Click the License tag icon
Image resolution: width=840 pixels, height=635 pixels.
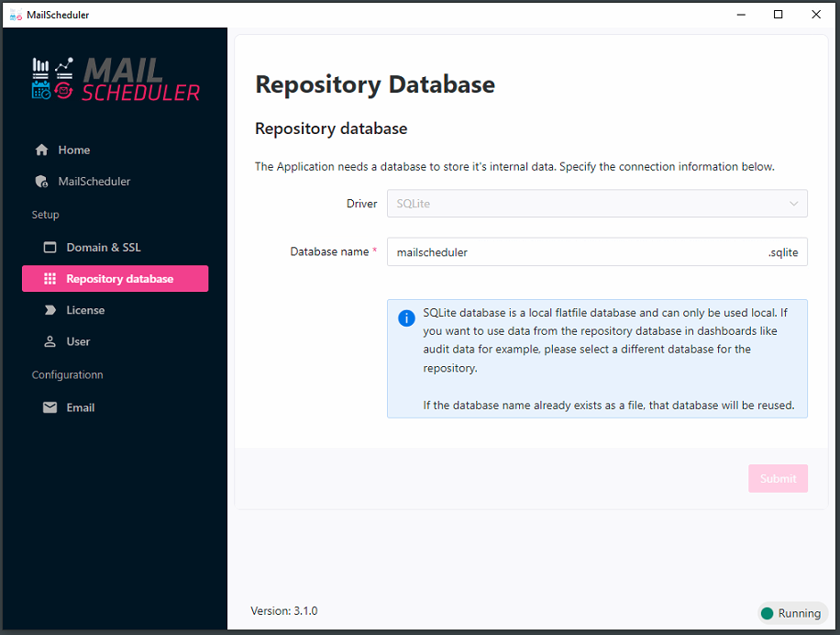point(50,310)
